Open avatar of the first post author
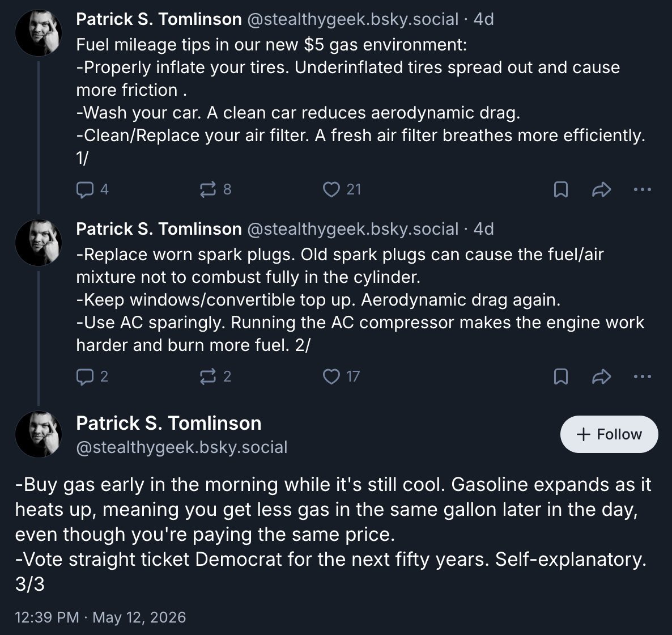Viewport: 672px width, 635px height. pyautogui.click(x=39, y=33)
